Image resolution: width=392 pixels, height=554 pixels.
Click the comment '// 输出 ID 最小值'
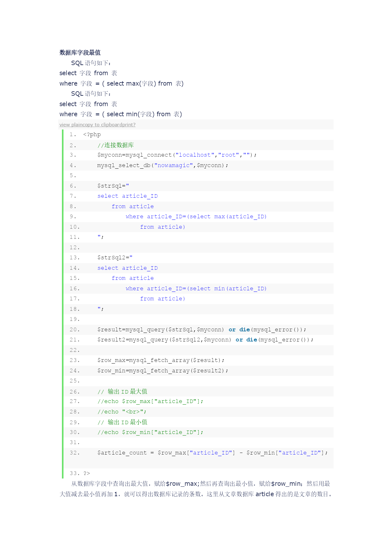[x=122, y=422]
